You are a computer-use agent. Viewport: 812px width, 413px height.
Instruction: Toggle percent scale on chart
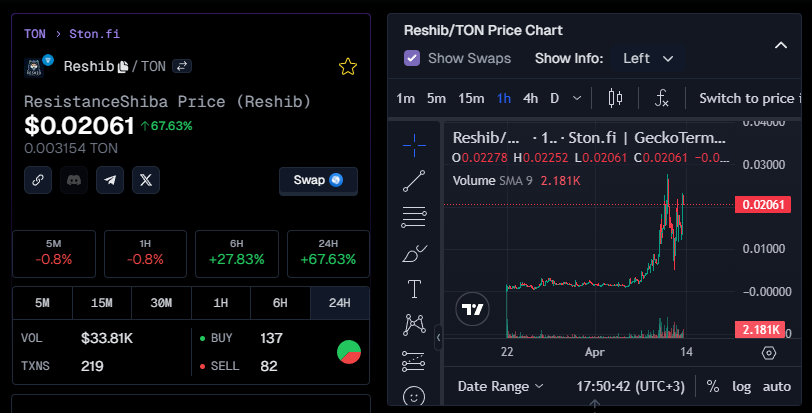[713, 387]
